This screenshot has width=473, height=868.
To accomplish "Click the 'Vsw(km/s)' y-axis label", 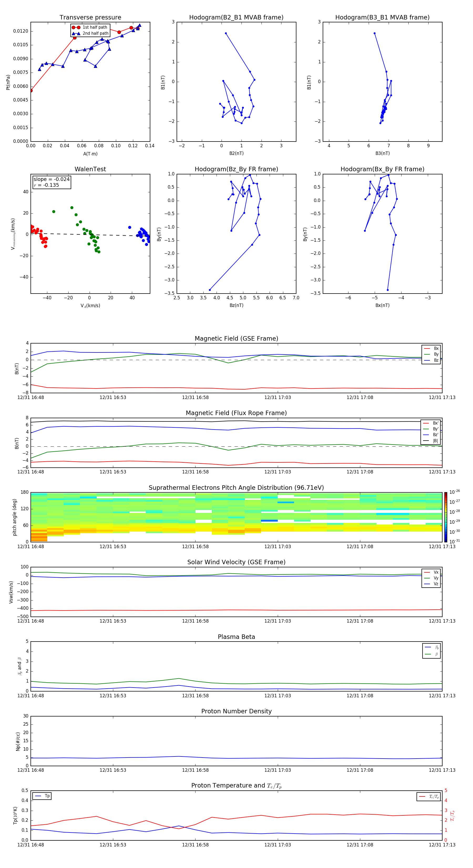I will pos(11,592).
